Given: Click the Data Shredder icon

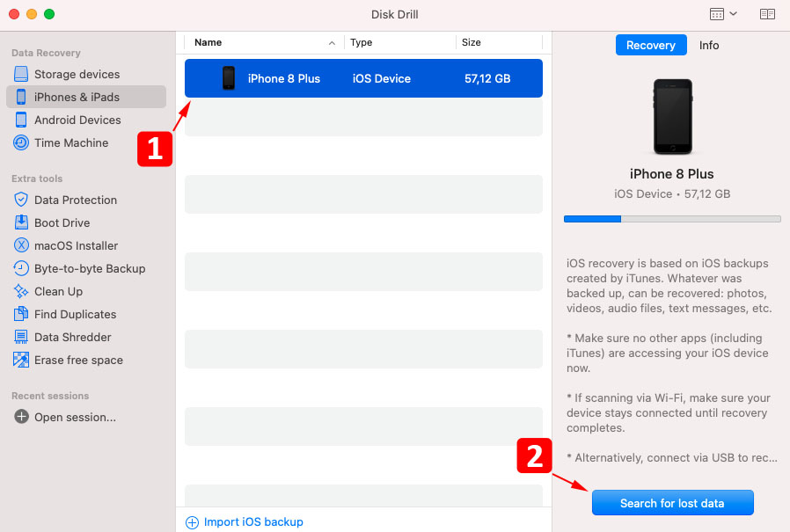Looking at the screenshot, I should click(21, 337).
